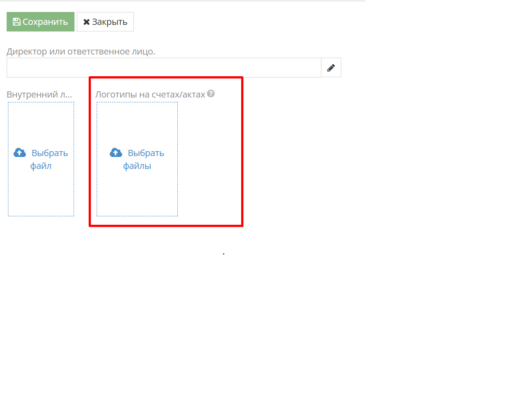Click the Логотипы на счетах/актах label

pos(151,94)
